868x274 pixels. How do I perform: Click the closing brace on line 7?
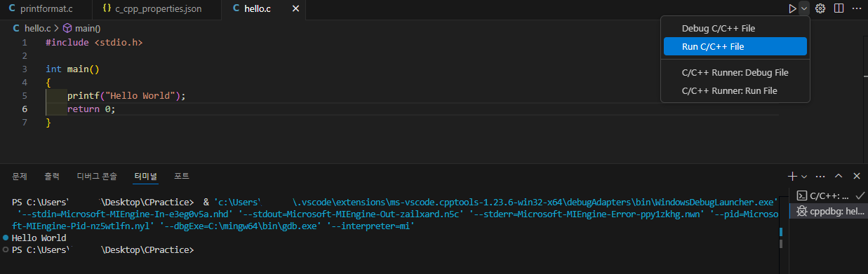pyautogui.click(x=48, y=123)
